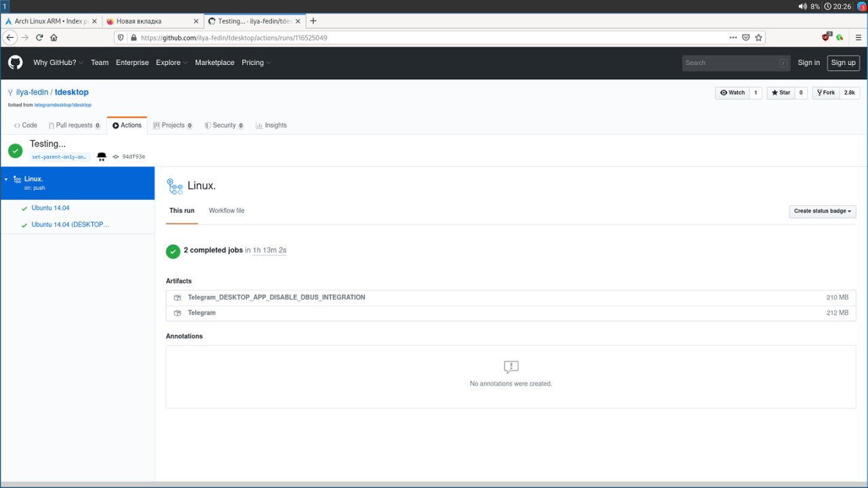The image size is (868, 488).
Task: Open new browser tab with plus icon
Action: click(313, 21)
